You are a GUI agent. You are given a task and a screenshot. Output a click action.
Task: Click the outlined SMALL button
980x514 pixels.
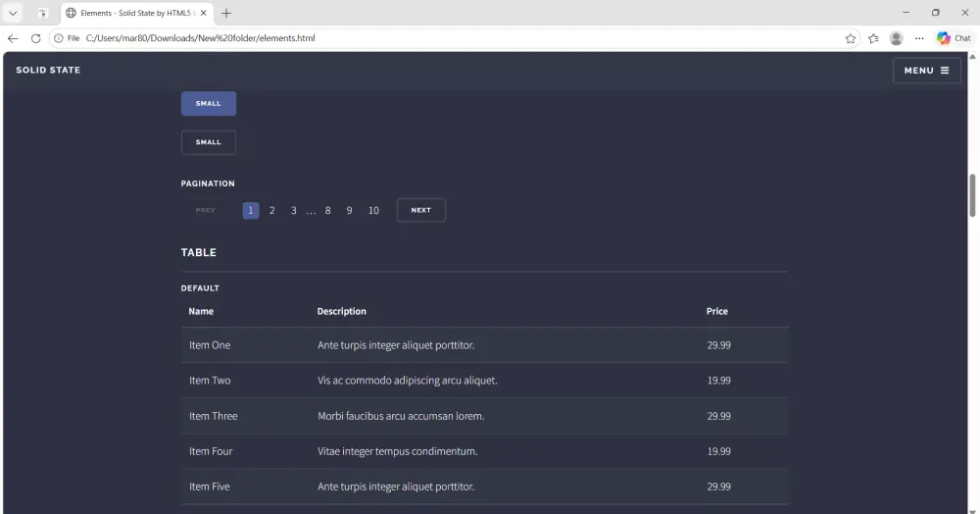click(209, 142)
